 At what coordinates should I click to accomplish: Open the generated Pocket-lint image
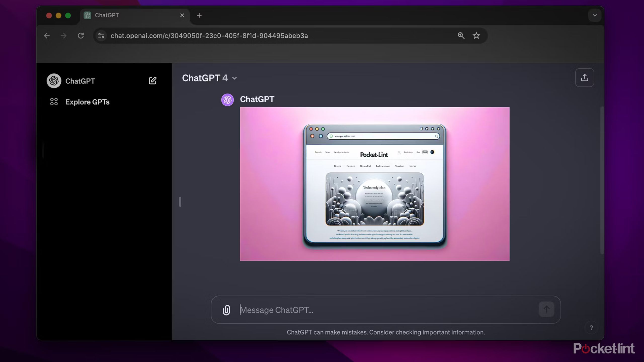click(375, 184)
